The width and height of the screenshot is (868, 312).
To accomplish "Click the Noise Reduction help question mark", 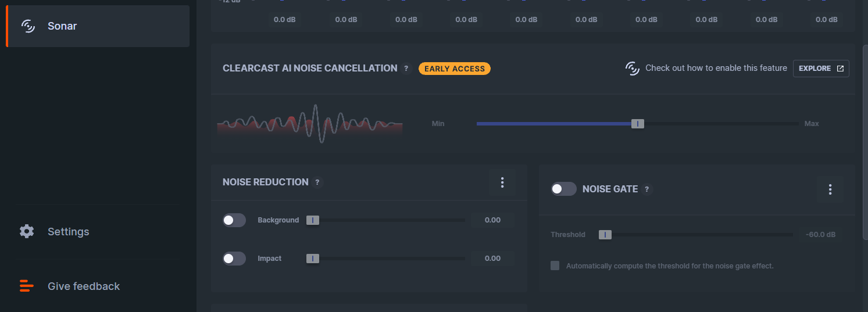I will click(317, 182).
